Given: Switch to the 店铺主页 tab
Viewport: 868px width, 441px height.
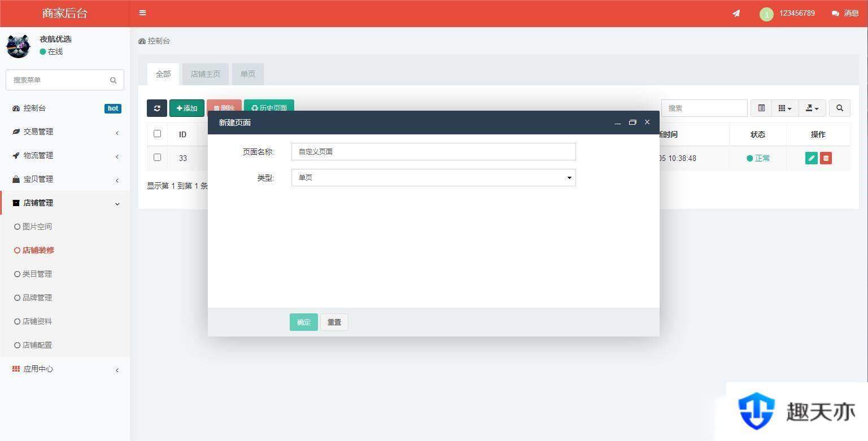Looking at the screenshot, I should (206, 74).
